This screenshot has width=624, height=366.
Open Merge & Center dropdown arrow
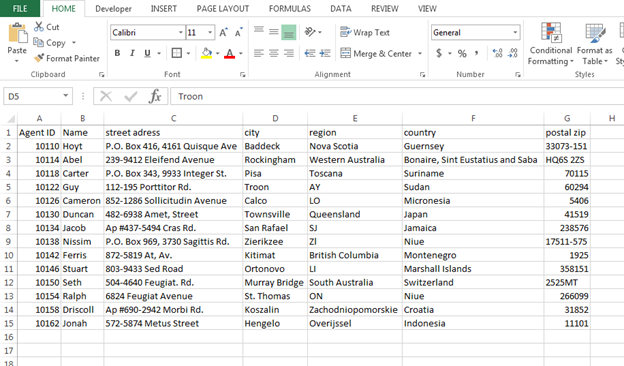coord(420,53)
